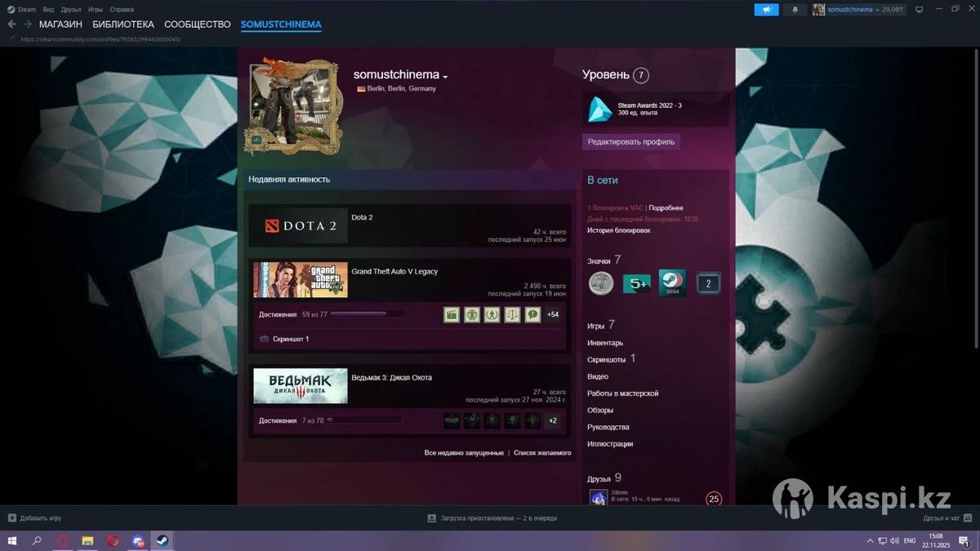Click the Steam 2024 badge icon
Image resolution: width=980 pixels, height=551 pixels.
click(672, 283)
